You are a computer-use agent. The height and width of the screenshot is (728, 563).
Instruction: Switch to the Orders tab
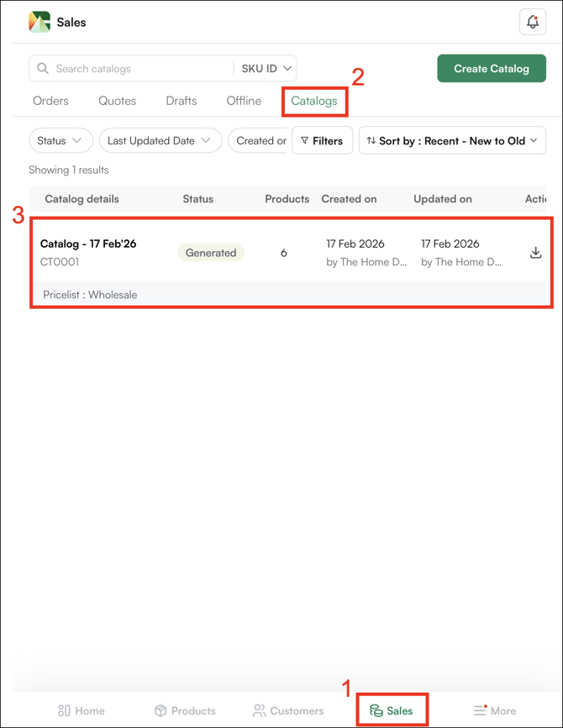coord(50,101)
